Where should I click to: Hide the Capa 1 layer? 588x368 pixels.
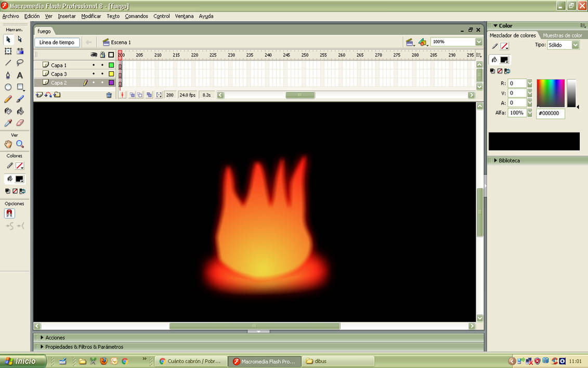(x=94, y=65)
